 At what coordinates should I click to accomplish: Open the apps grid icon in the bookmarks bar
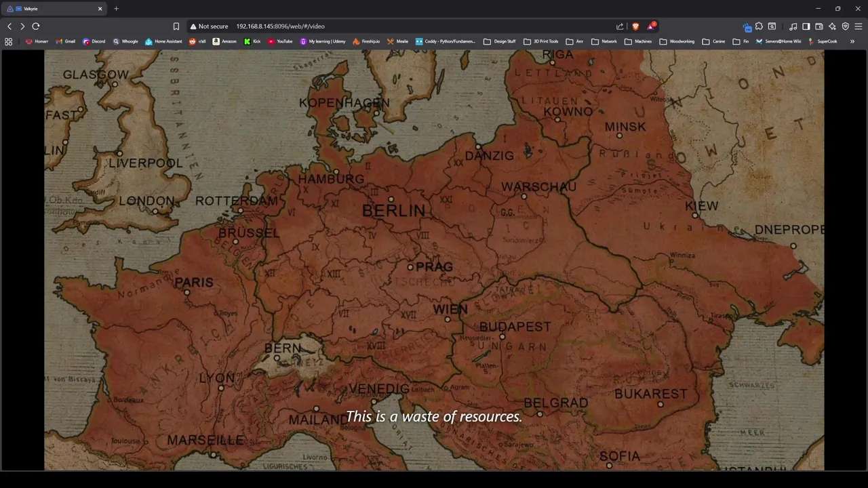pyautogui.click(x=8, y=41)
